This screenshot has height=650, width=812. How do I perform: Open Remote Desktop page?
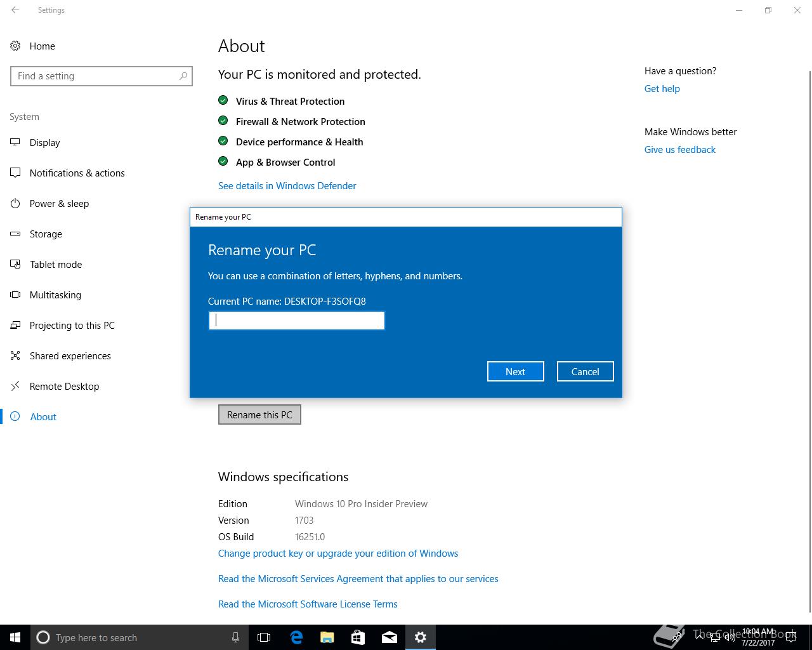point(65,387)
